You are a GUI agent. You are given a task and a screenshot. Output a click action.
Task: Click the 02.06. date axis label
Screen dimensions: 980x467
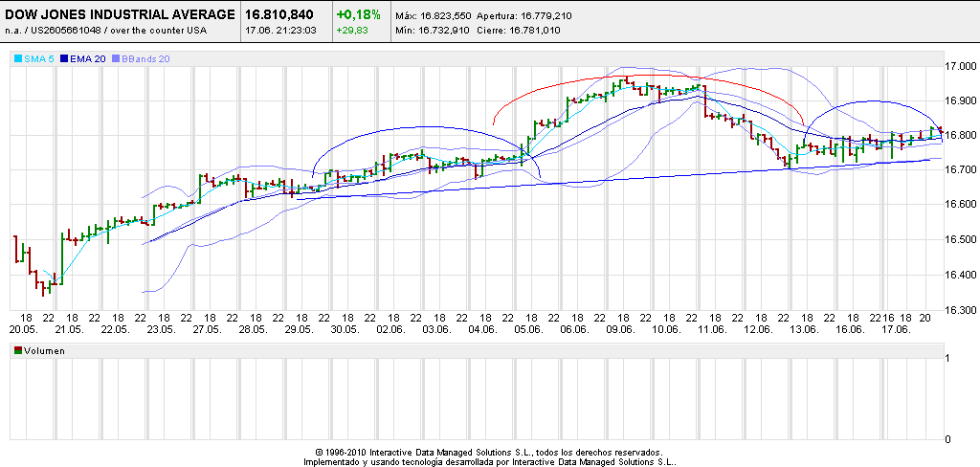point(391,329)
